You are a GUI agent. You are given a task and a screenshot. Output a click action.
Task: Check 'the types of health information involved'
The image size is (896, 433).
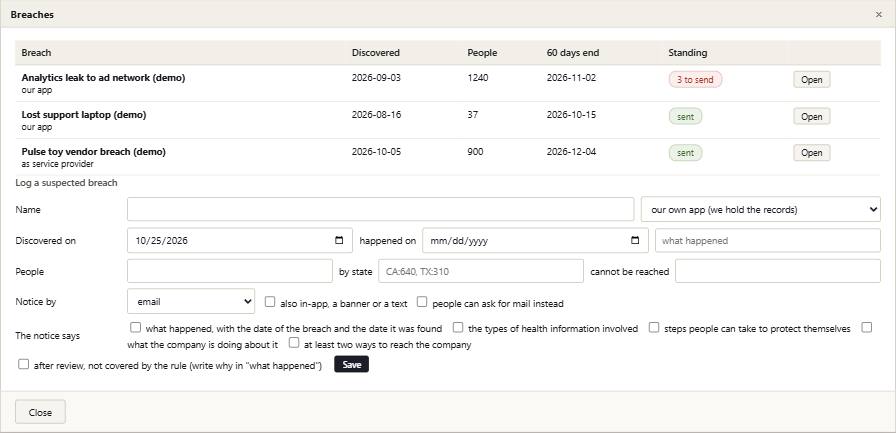(x=458, y=327)
